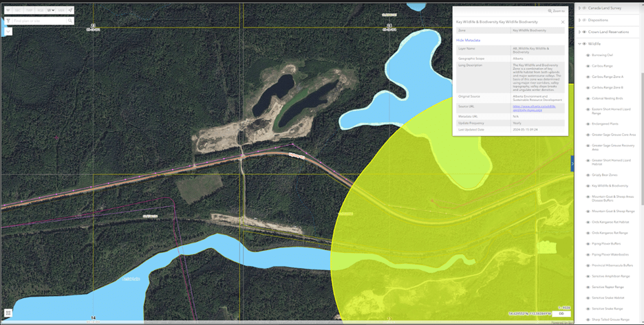644x325 pixels.
Task: Click the search magnifier icon
Action: point(70,21)
